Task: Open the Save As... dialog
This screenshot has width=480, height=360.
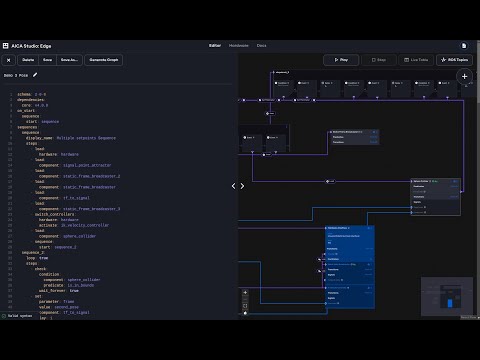Action: click(69, 60)
